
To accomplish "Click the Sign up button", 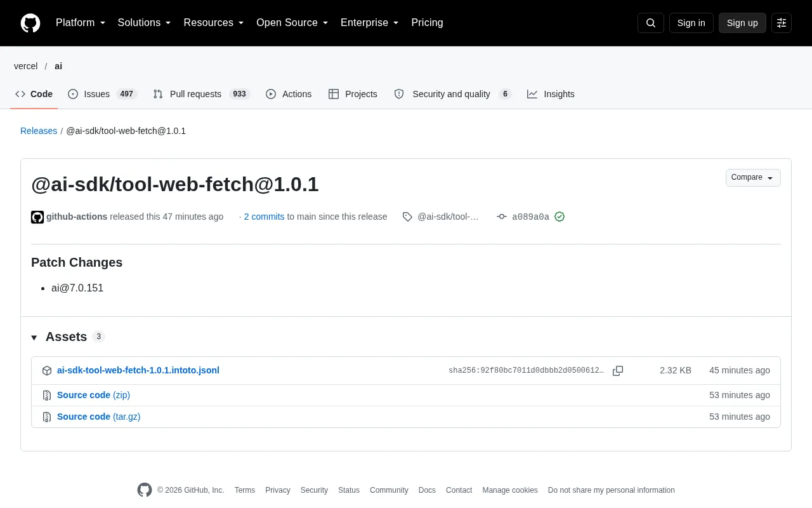I will 742,23.
